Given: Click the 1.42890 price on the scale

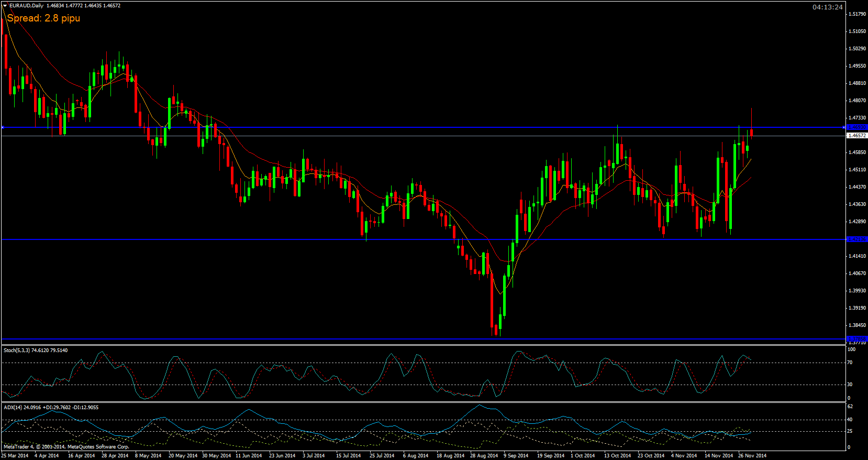Looking at the screenshot, I should [x=857, y=222].
